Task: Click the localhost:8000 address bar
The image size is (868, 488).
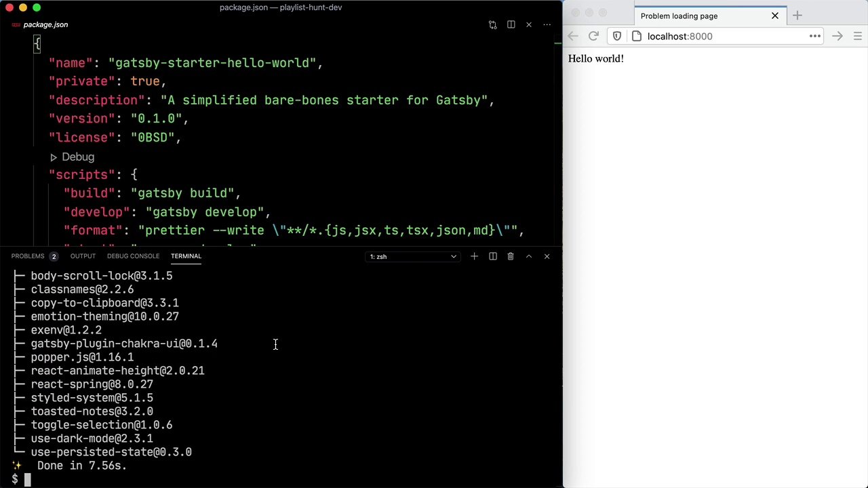Action: [x=679, y=36]
